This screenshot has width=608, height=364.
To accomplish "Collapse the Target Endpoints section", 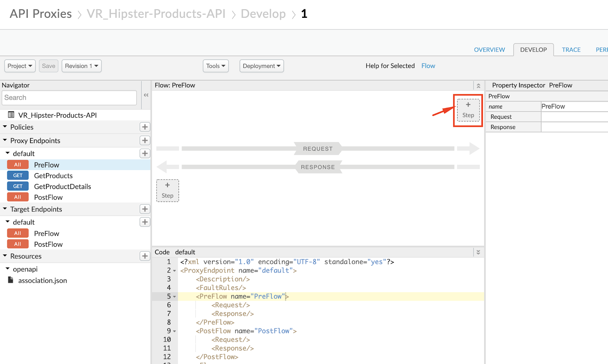I will (x=5, y=209).
